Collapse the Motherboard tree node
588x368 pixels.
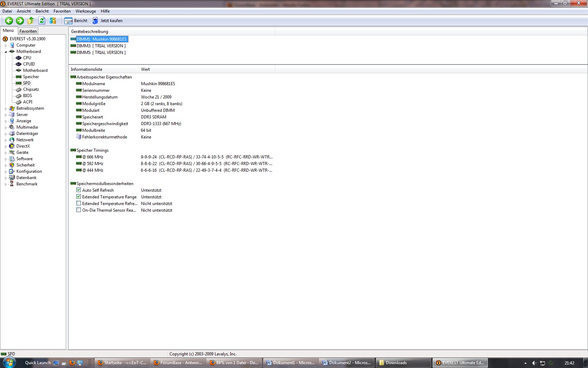[x=6, y=52]
